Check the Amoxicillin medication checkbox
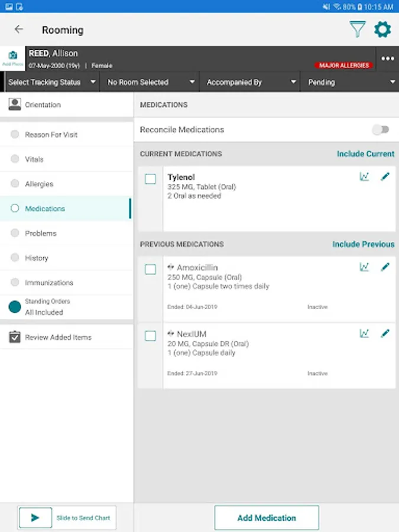This screenshot has height=532, width=399. click(x=150, y=270)
